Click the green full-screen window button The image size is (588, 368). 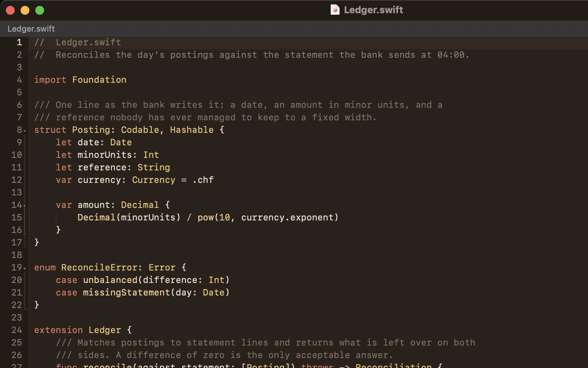(x=40, y=10)
